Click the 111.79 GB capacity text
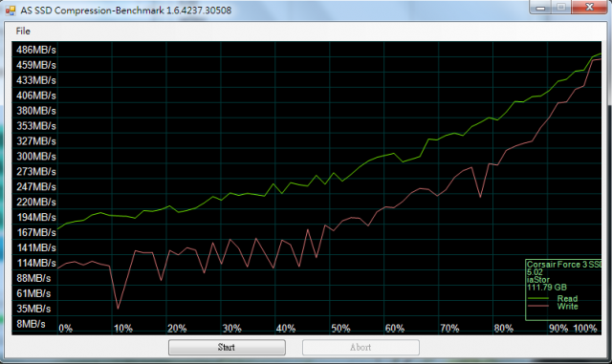 (547, 288)
